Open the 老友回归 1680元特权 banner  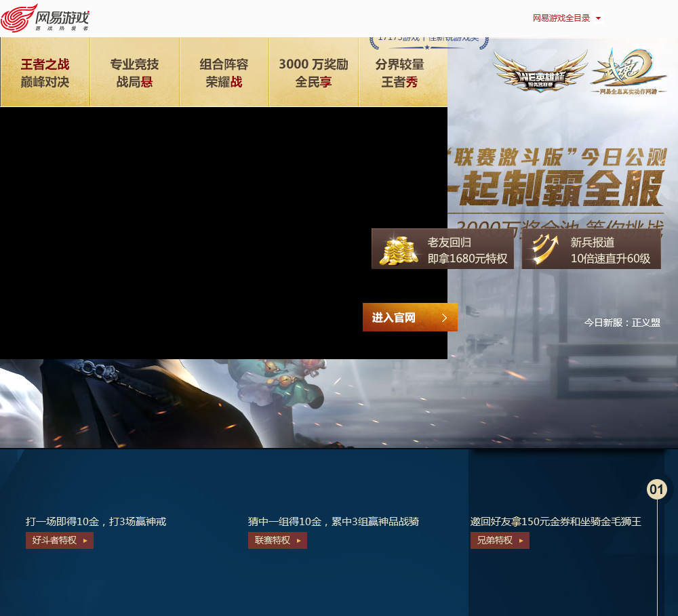pyautogui.click(x=443, y=249)
